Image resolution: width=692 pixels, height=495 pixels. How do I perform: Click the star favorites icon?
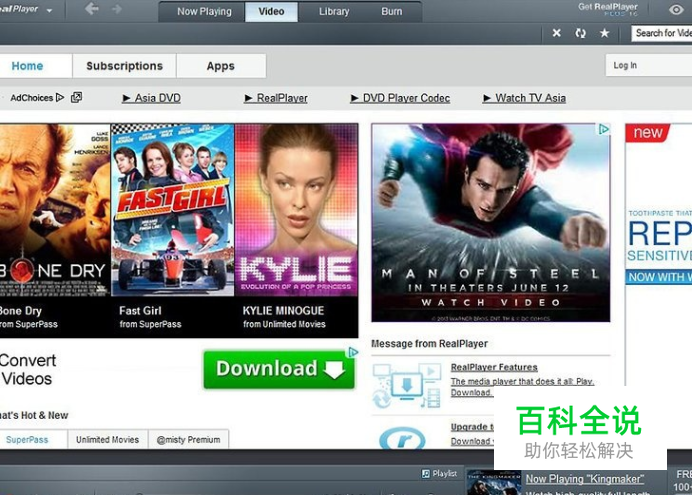pos(605,33)
